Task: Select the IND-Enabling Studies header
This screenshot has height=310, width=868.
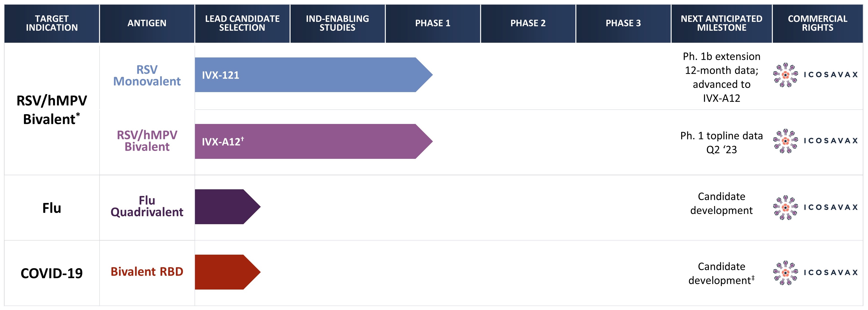Action: click(x=337, y=23)
